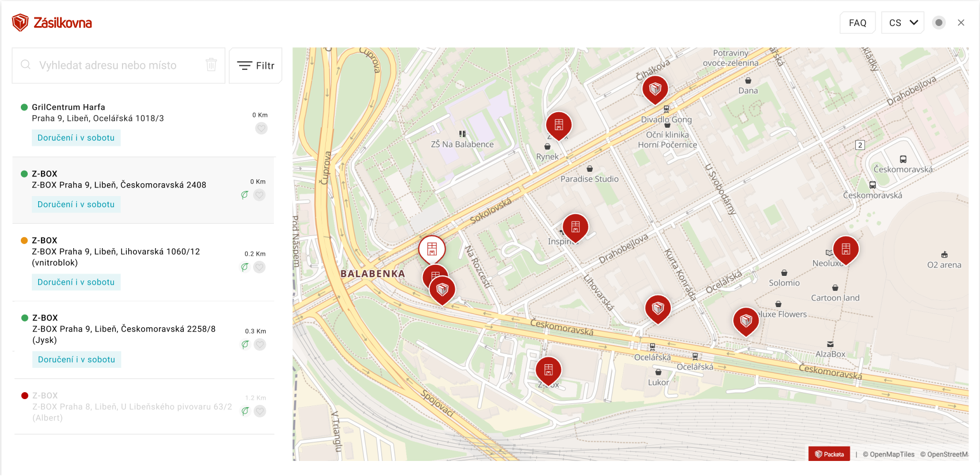Favorite Z-BOX U Libeňského pivovaru heart
This screenshot has width=980, height=476.
pos(260,411)
